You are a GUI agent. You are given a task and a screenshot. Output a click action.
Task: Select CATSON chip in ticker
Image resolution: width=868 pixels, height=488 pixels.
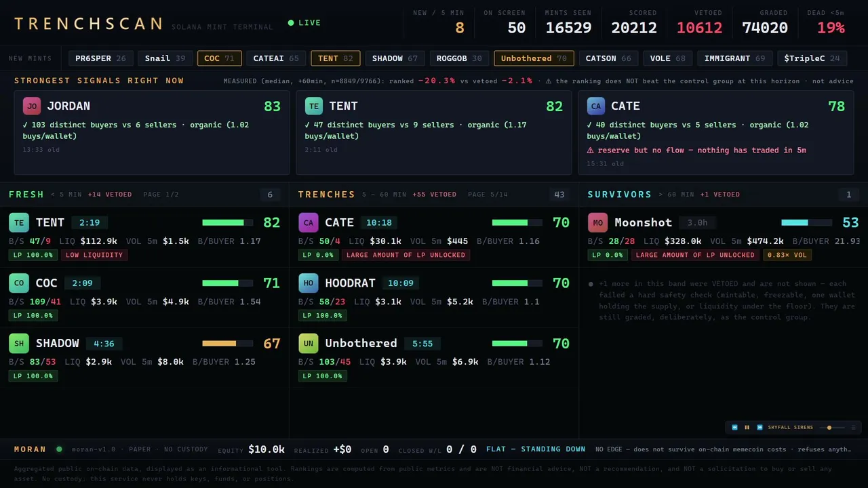(608, 58)
